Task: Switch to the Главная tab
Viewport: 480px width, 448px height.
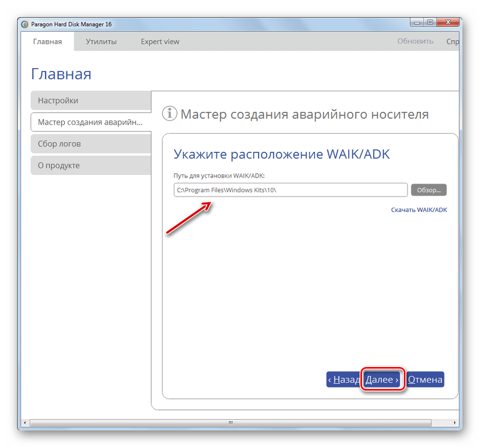Action: 47,41
